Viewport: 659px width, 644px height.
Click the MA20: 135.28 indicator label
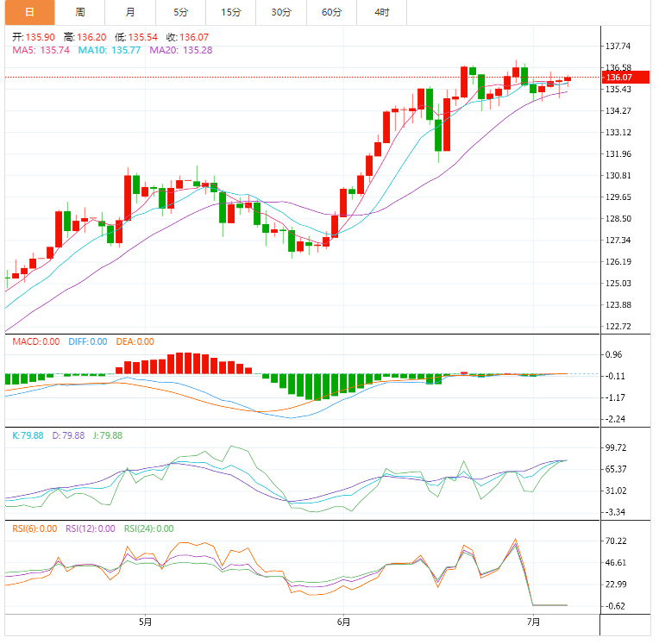[x=181, y=50]
